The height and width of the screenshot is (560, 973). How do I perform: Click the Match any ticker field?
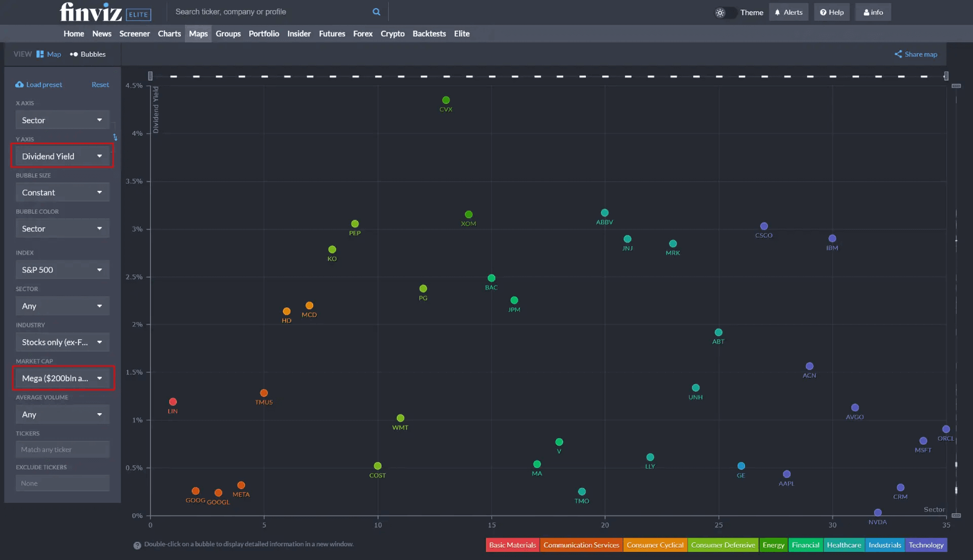[x=62, y=450]
